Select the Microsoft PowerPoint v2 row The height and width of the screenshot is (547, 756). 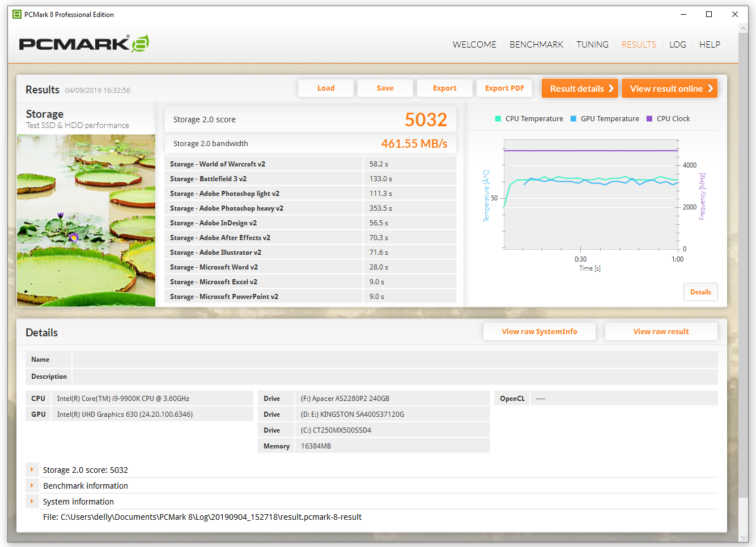[311, 296]
